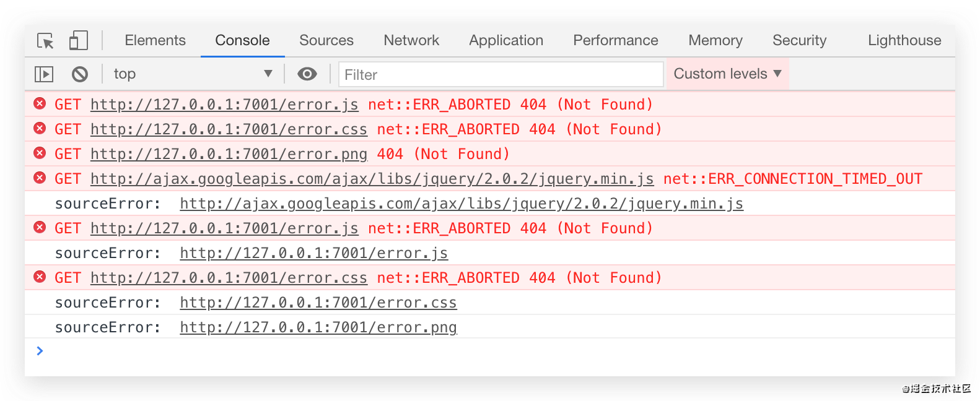Show the console sidebar panel icon

coord(44,74)
